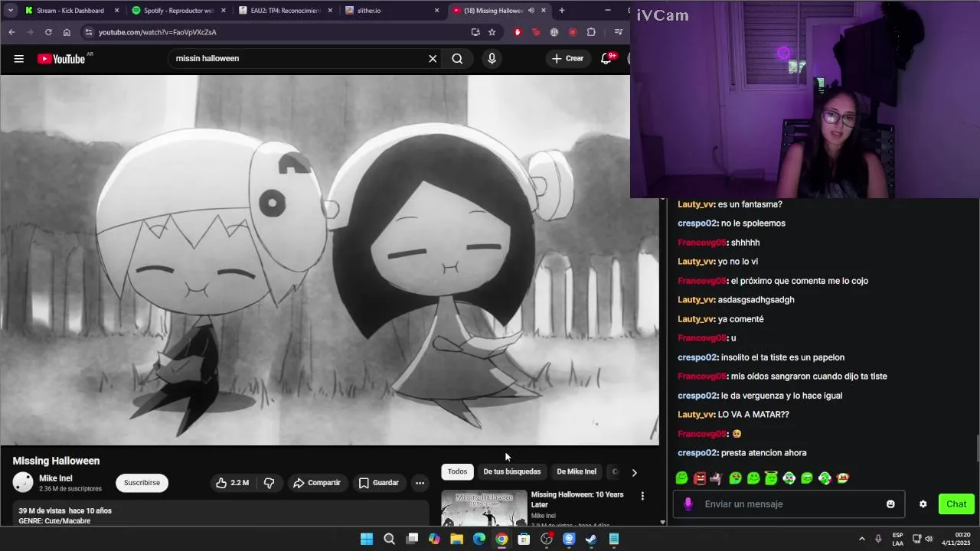This screenshot has width=980, height=551.
Task: Open Microsoft Edge from taskbar
Action: [x=479, y=539]
